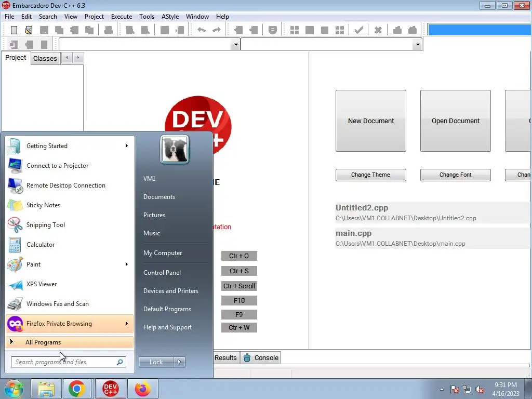Launch Connect to a Projector

click(x=70, y=166)
